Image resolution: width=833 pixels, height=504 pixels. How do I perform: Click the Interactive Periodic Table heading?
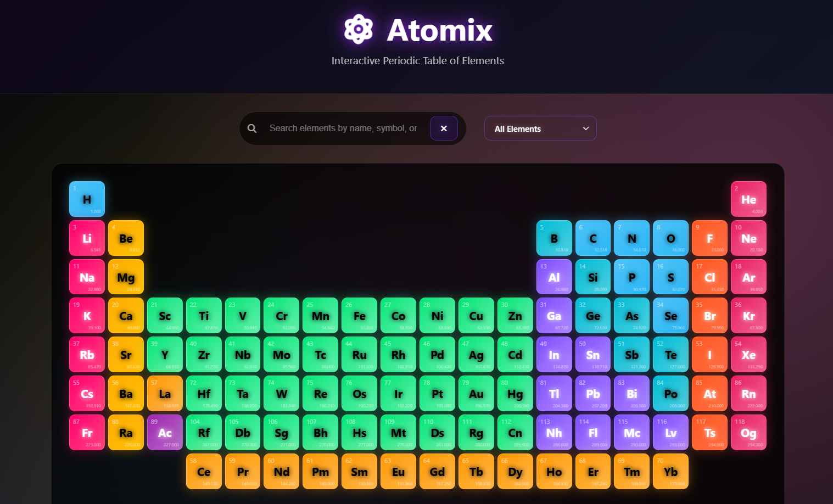tap(418, 60)
